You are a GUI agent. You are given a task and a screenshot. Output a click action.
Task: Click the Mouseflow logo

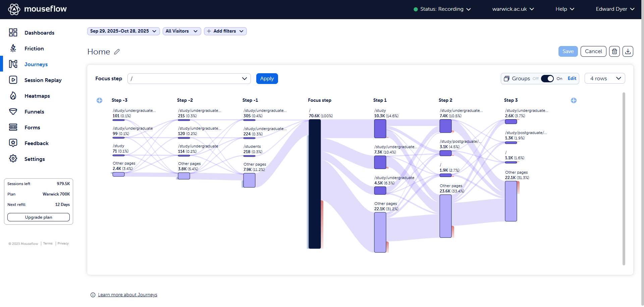pyautogui.click(x=37, y=9)
